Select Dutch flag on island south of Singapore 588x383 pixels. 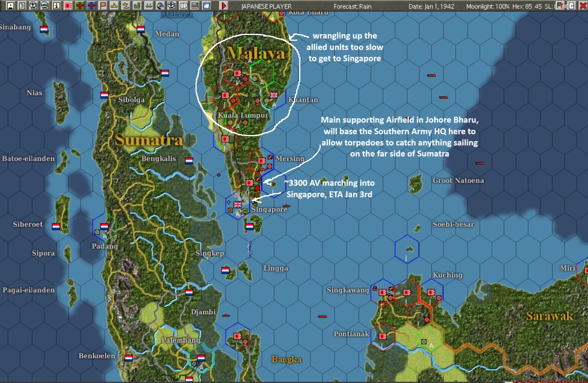(249, 226)
